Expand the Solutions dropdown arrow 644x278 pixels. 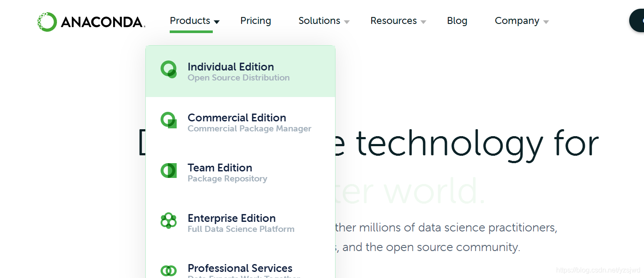coord(347,22)
